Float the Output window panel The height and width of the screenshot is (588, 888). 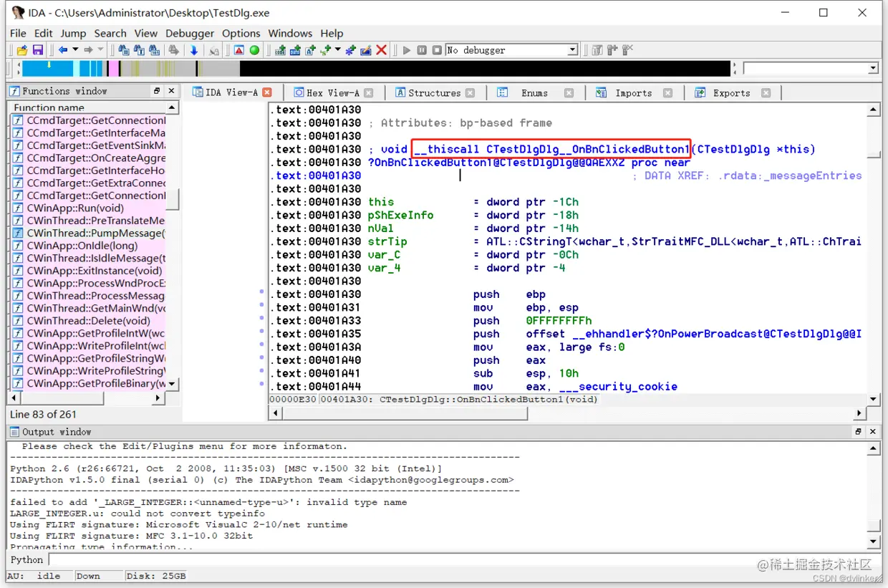click(858, 432)
